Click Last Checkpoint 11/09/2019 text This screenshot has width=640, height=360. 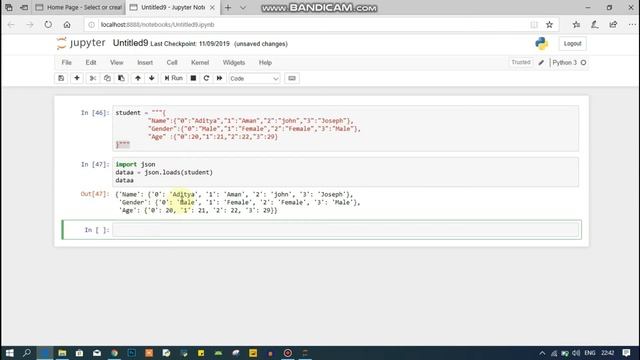pyautogui.click(x=190, y=44)
